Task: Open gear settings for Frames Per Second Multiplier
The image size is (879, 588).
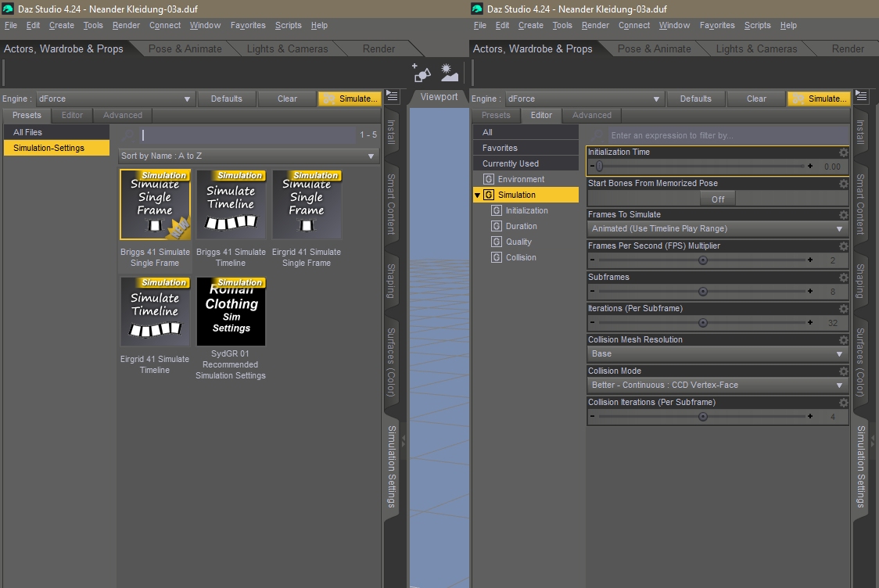Action: pyautogui.click(x=843, y=246)
